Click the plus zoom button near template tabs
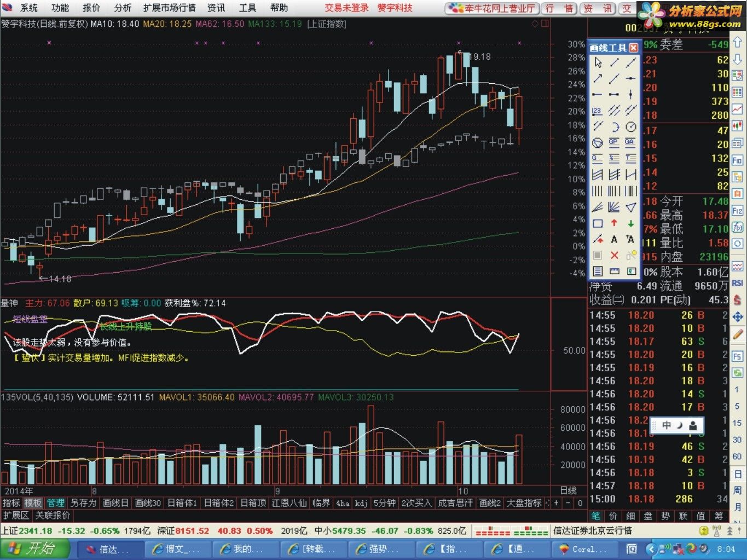This screenshot has height=560, width=747. point(556,503)
